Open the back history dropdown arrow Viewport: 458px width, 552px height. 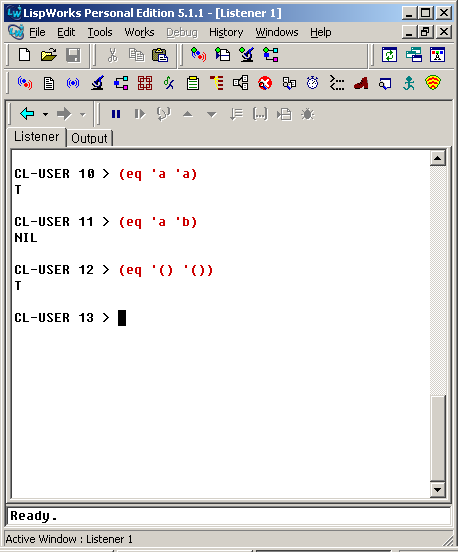tap(45, 114)
